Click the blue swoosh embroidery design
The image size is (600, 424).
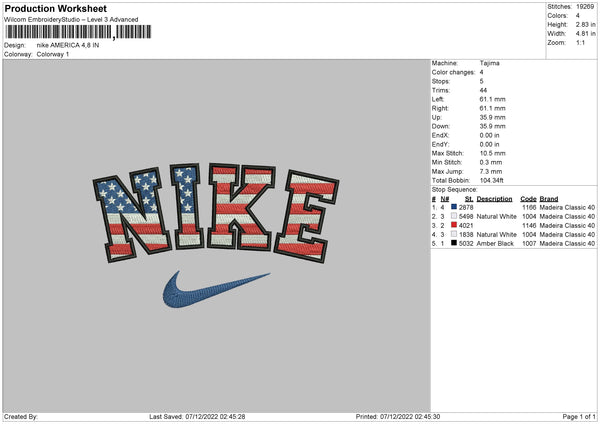click(x=216, y=290)
